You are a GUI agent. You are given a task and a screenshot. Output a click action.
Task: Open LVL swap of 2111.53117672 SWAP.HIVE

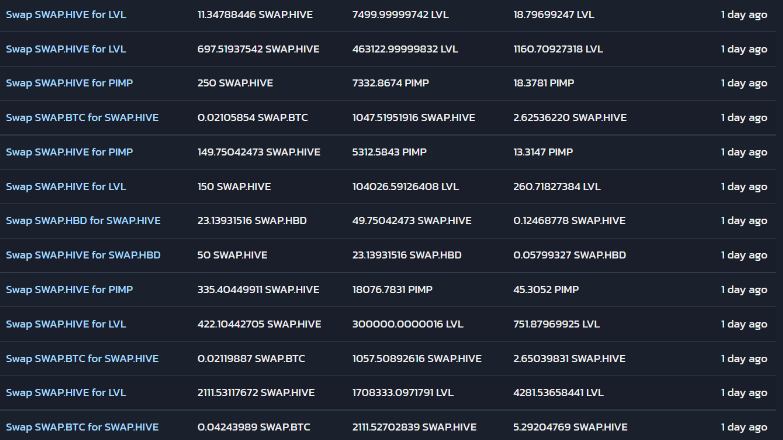tap(65, 393)
